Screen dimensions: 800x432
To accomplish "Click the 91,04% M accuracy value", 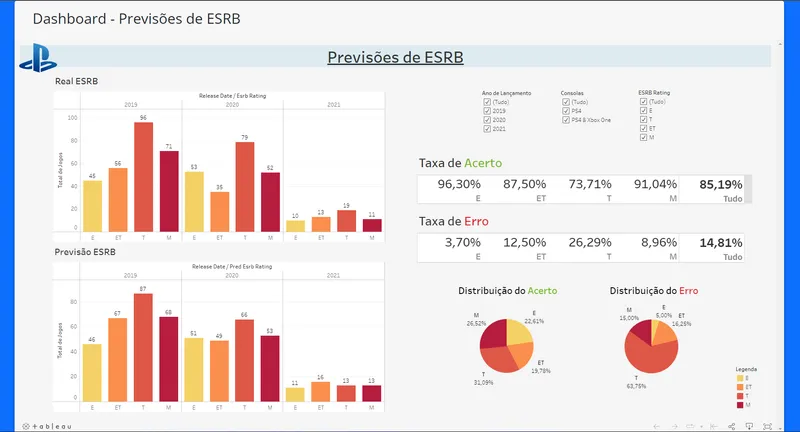I will [655, 184].
